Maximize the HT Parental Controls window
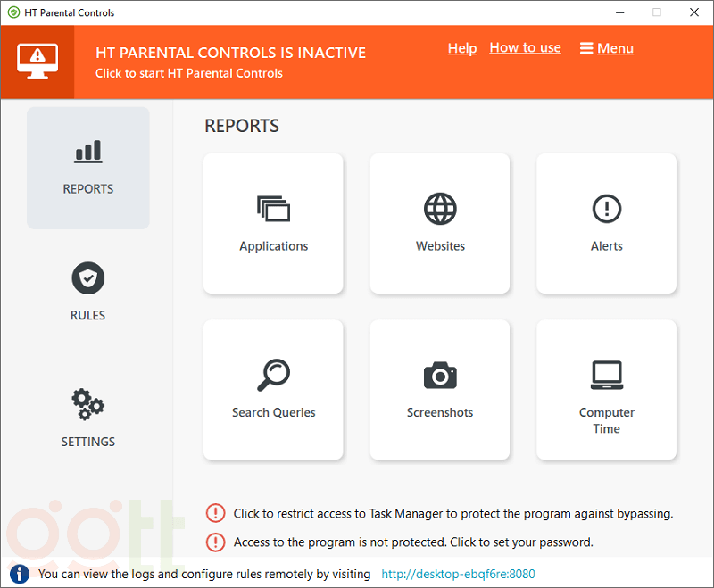 [657, 12]
